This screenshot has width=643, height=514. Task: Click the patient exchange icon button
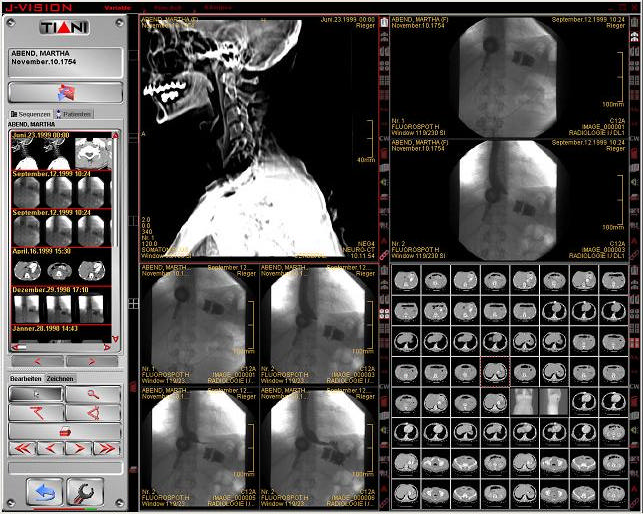point(64,92)
